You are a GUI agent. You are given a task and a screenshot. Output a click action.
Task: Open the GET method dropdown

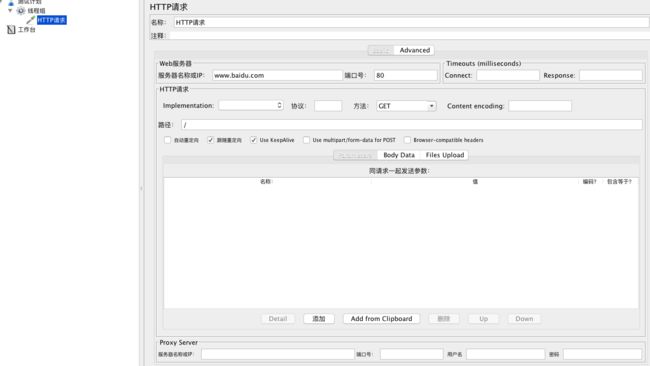pyautogui.click(x=406, y=106)
